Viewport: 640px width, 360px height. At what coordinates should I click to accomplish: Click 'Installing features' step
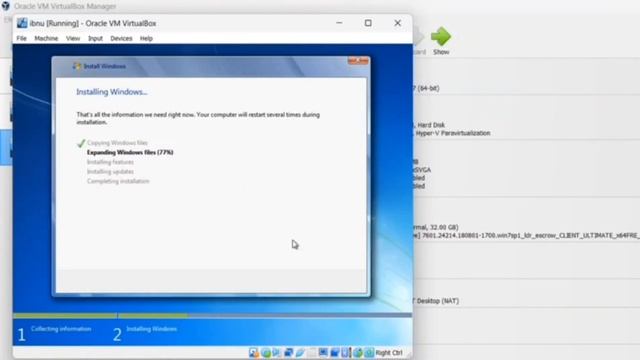[110, 162]
